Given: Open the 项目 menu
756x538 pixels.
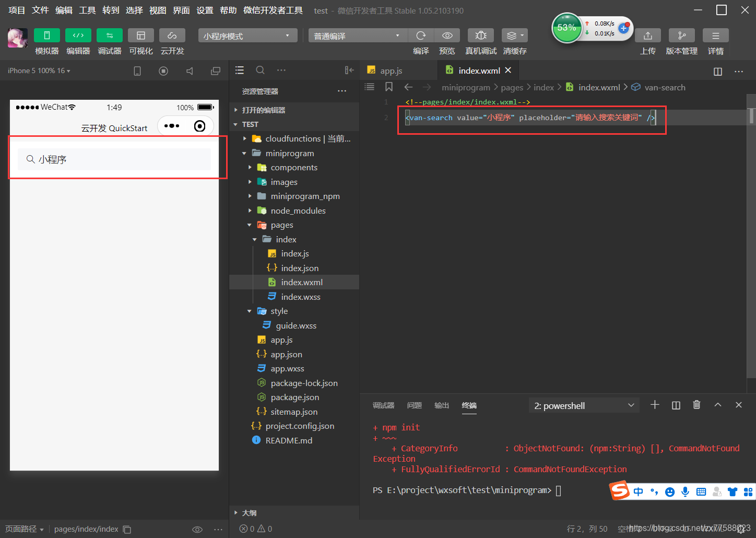Looking at the screenshot, I should tap(17, 10).
